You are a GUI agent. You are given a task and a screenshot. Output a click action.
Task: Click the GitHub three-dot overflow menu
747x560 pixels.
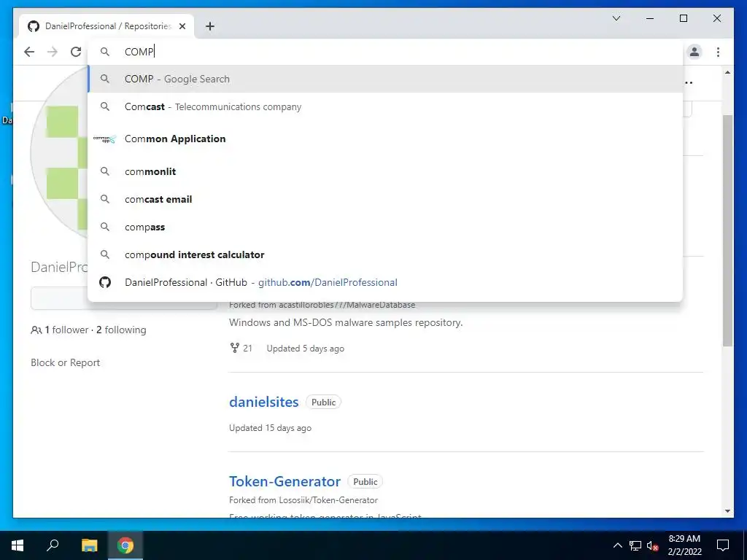pyautogui.click(x=689, y=83)
